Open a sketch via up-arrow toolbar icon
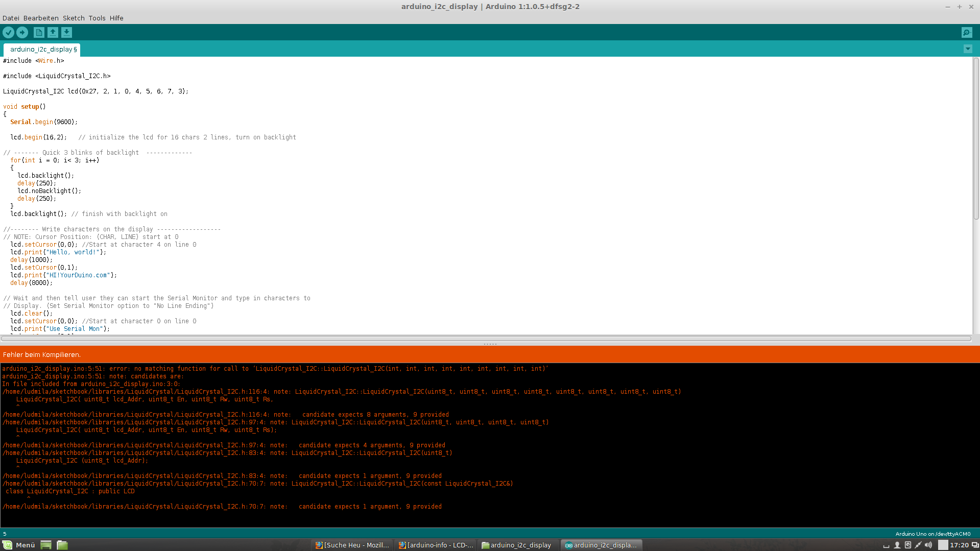The width and height of the screenshot is (980, 551). pyautogui.click(x=53, y=33)
